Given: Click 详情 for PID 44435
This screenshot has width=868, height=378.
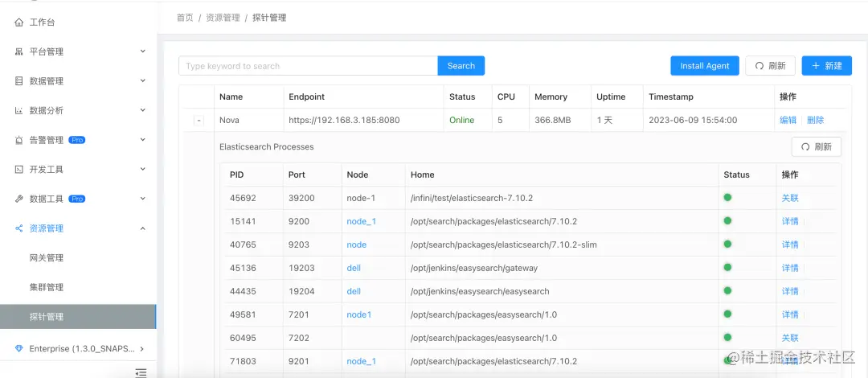Looking at the screenshot, I should coord(790,291).
